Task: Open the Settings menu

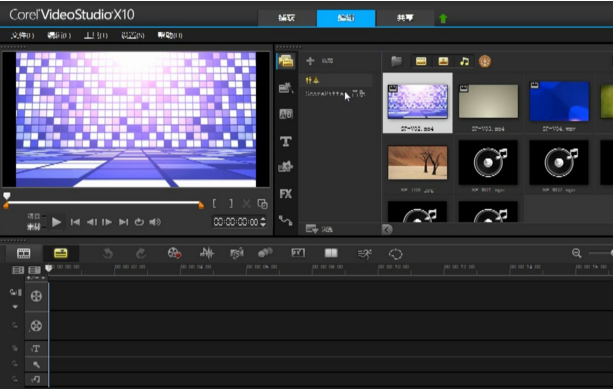Action: click(x=133, y=36)
